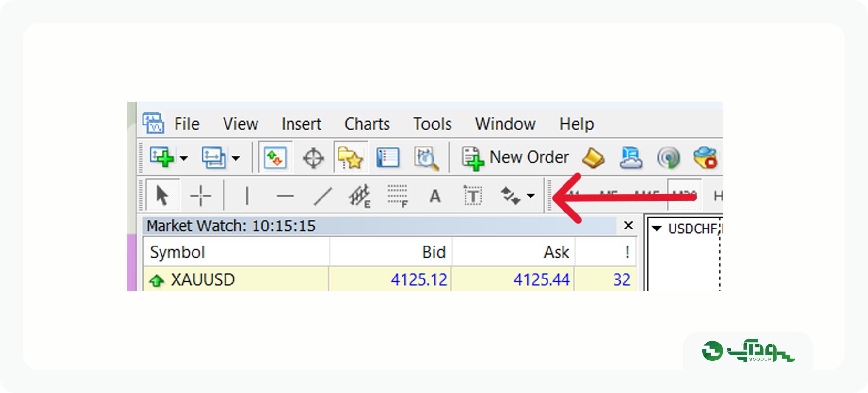Select the Fibonacci Retracement tool

[398, 196]
